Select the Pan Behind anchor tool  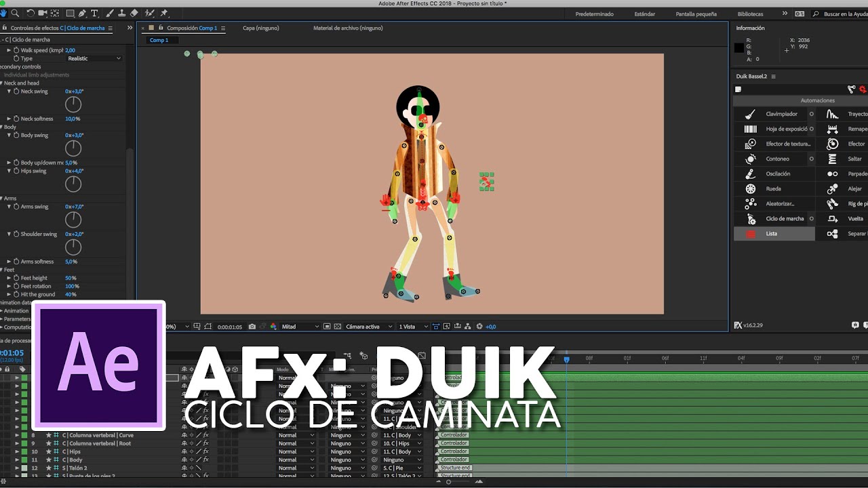point(55,13)
